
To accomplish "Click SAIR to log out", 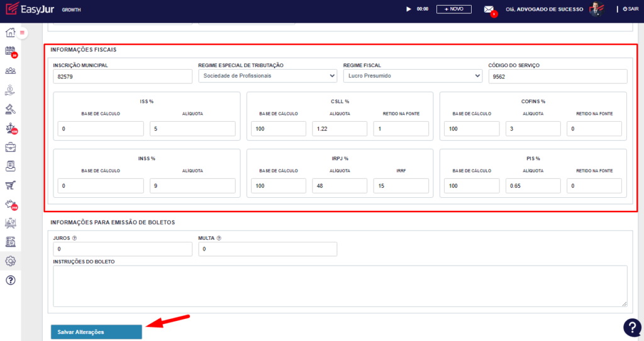I will click(x=631, y=9).
